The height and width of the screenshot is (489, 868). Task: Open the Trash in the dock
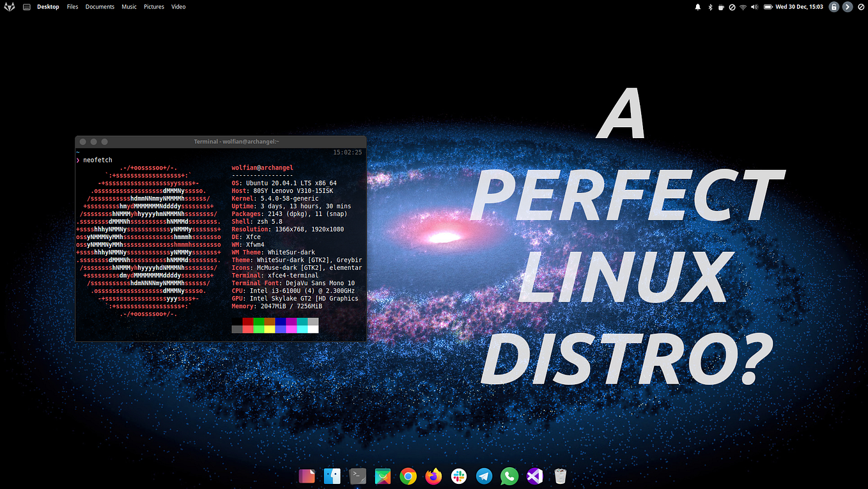560,476
